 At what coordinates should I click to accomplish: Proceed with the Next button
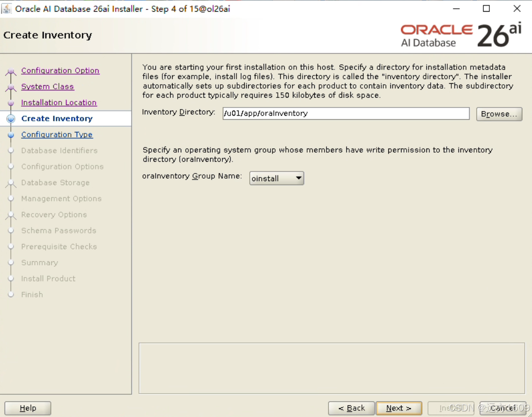click(399, 408)
